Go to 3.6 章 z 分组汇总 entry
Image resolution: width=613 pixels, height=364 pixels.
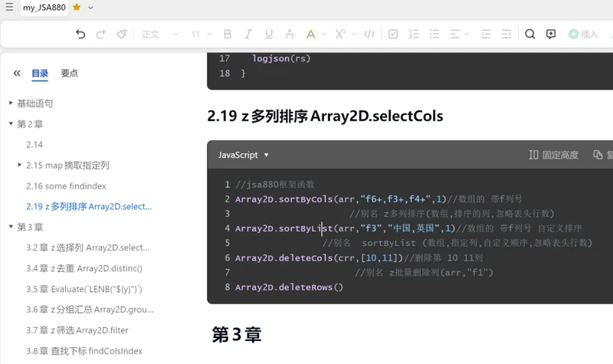click(90, 310)
